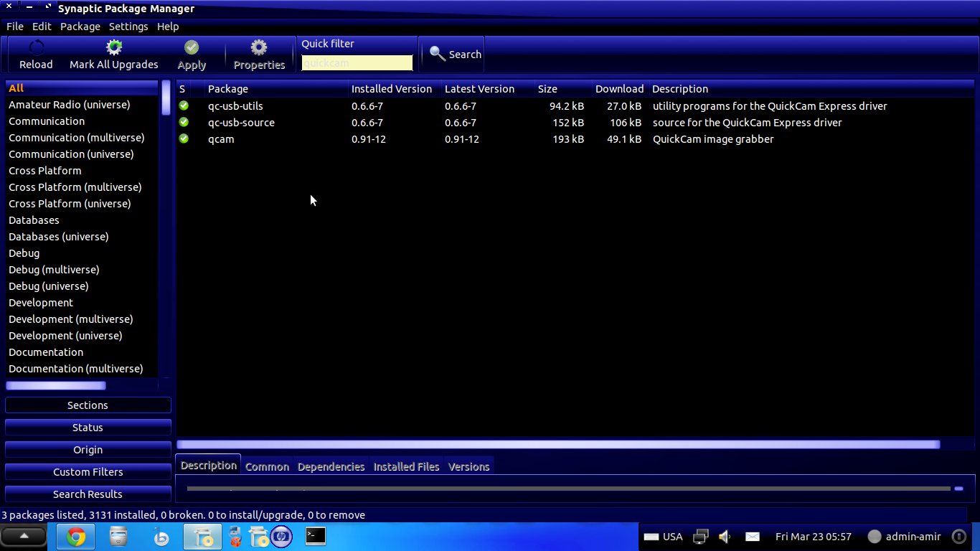Open the Package menu
The image size is (980, 551).
80,27
